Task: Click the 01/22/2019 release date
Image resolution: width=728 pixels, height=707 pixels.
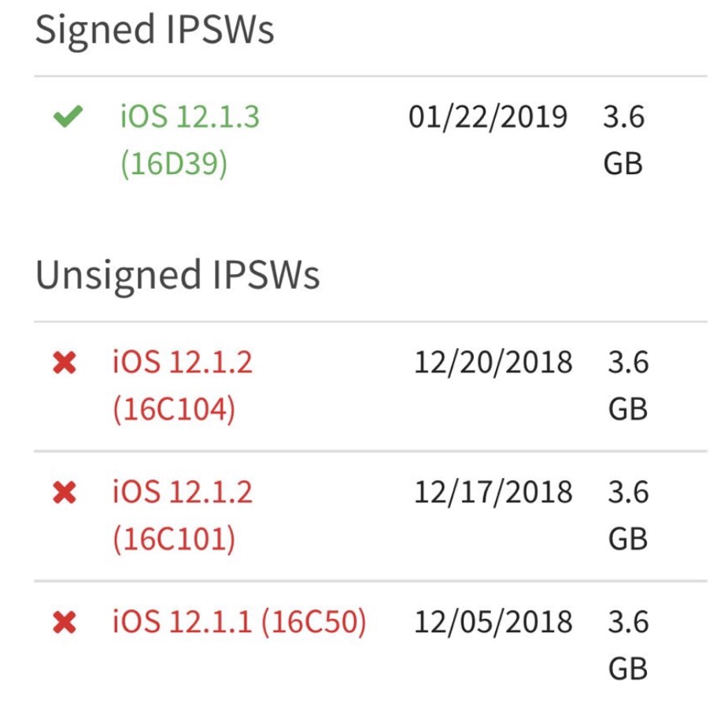Action: [x=488, y=117]
